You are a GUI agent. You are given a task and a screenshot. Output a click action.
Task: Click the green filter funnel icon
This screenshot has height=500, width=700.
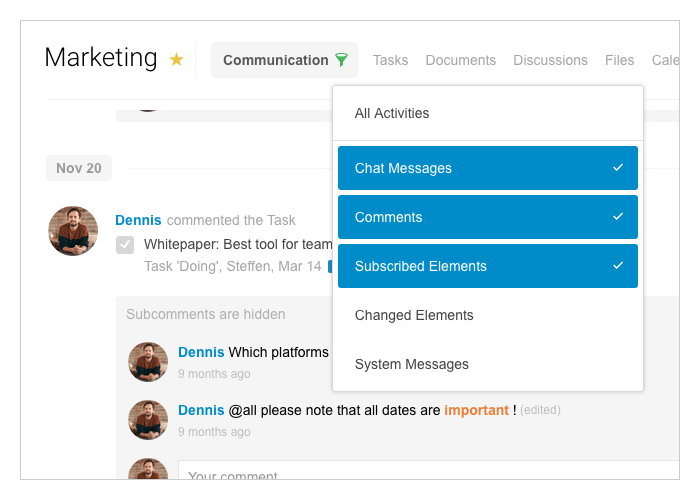click(x=341, y=60)
